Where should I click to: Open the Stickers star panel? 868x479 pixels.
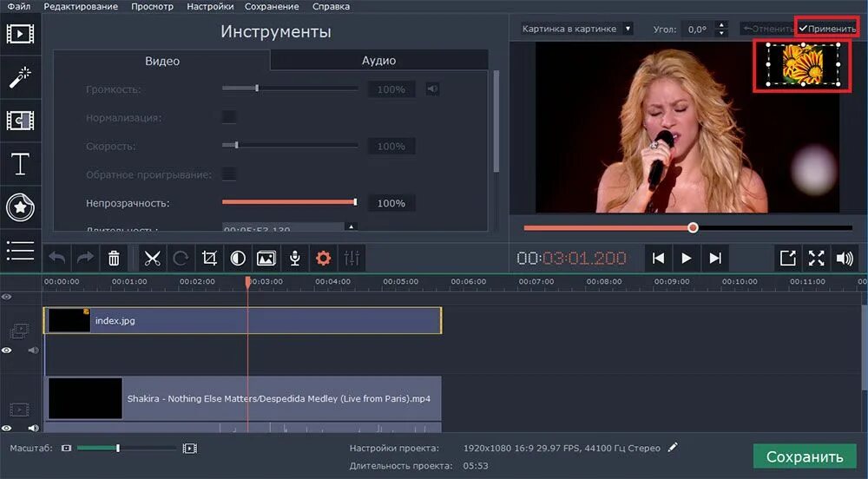tap(20, 207)
